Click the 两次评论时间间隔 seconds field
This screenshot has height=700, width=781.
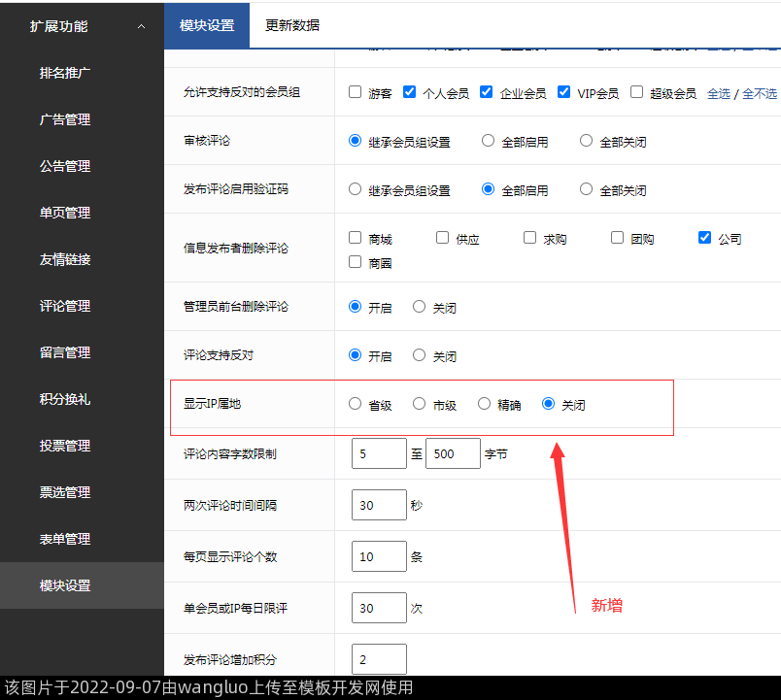click(x=379, y=505)
